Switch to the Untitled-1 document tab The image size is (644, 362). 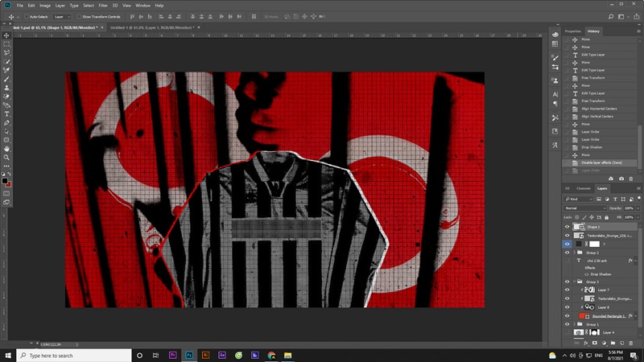pos(152,27)
